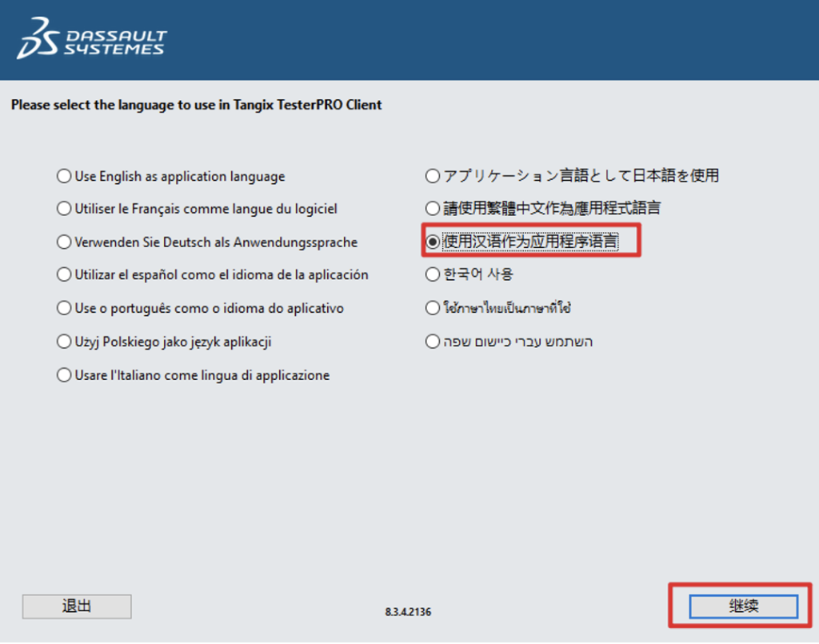Viewport: 819px width, 644px height.
Task: Select the Korean 한국어 사용 option
Action: click(x=433, y=274)
